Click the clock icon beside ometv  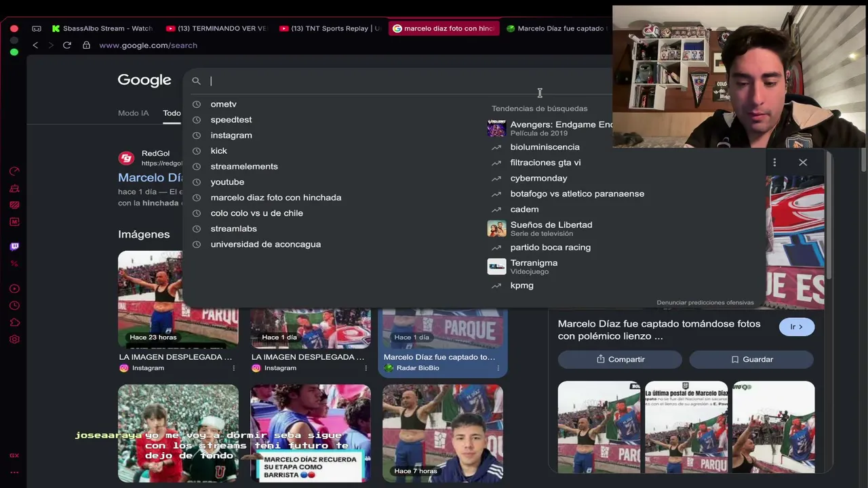point(197,104)
